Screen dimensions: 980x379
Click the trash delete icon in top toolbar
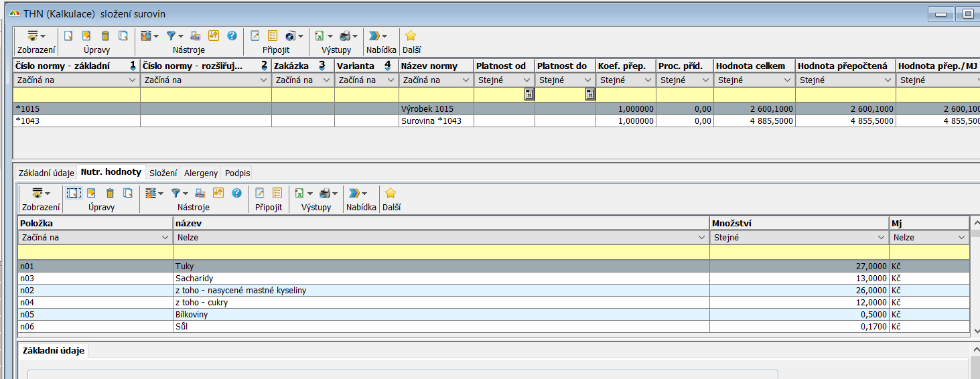104,36
